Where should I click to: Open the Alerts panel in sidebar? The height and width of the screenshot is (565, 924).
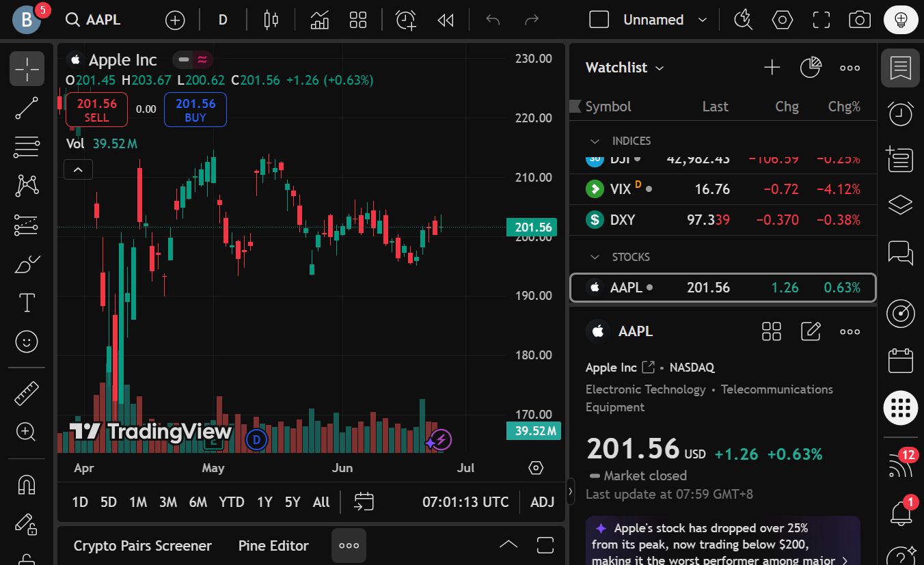click(x=900, y=113)
